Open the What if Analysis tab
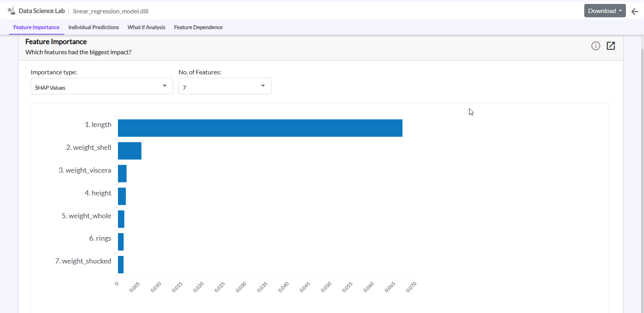 pyautogui.click(x=146, y=28)
